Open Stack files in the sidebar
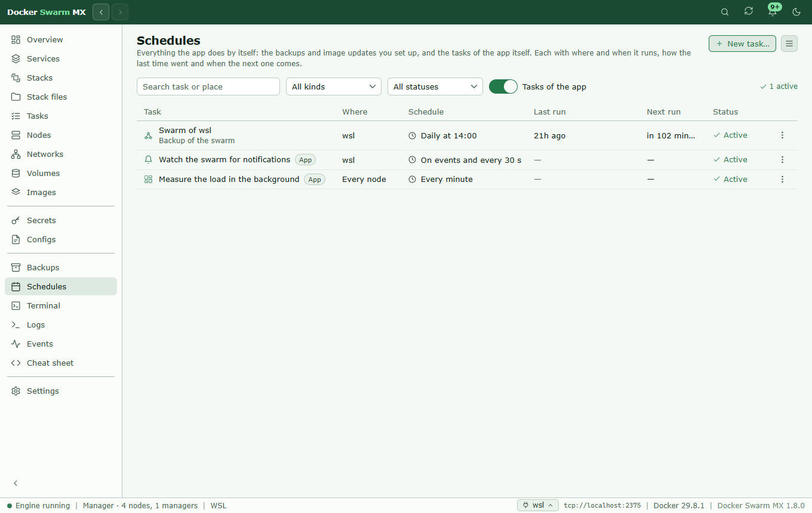Viewport: 812px width, 513px height. [61, 97]
